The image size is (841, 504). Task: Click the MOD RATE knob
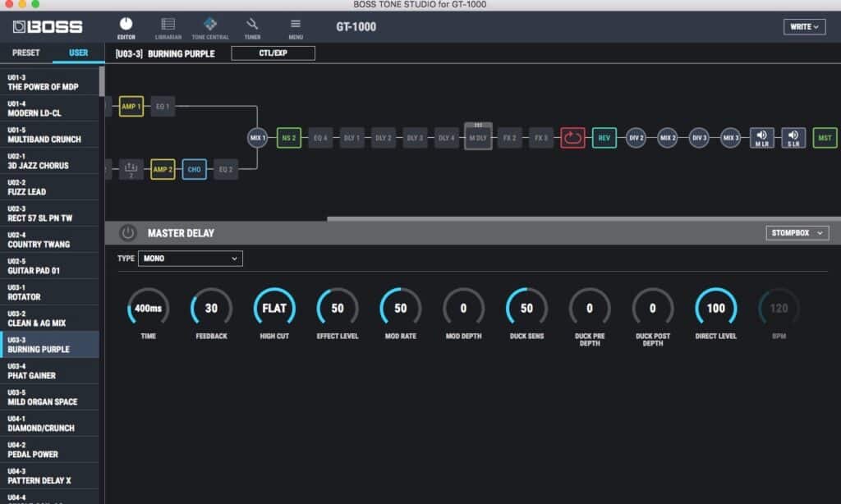[401, 309]
